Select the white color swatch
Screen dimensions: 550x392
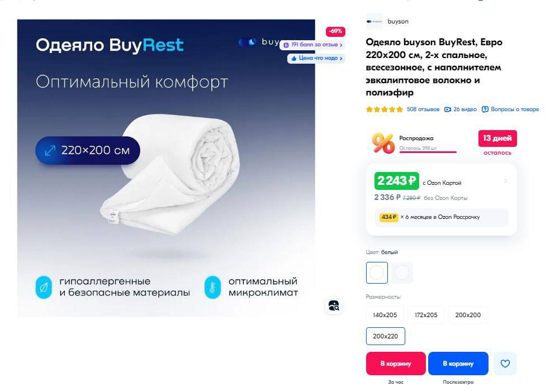coord(377,273)
